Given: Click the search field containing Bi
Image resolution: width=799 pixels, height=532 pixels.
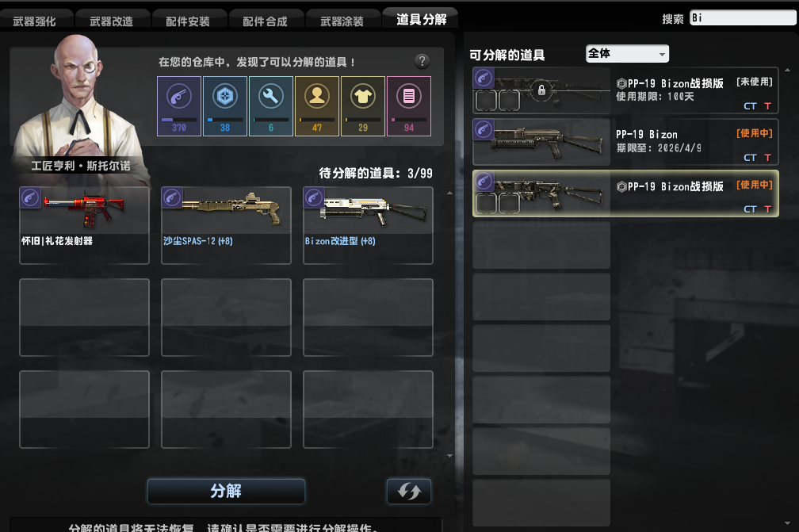Looking at the screenshot, I should pyautogui.click(x=743, y=17).
